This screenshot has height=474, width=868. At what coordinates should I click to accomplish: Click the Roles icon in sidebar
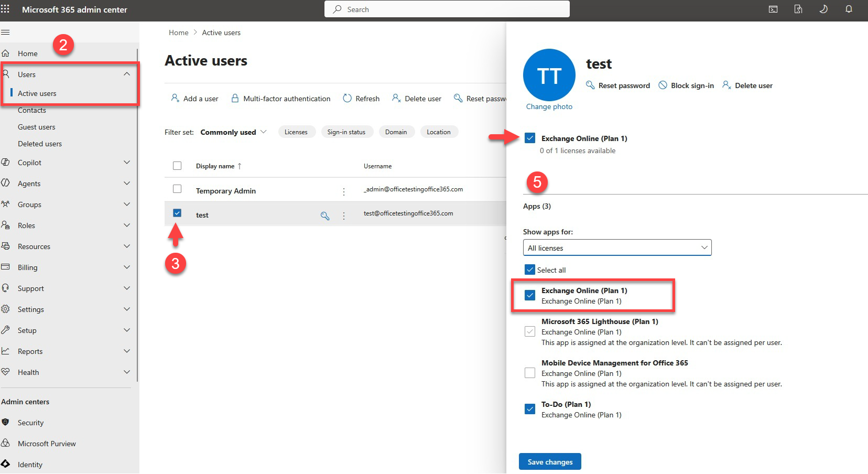pyautogui.click(x=5, y=225)
